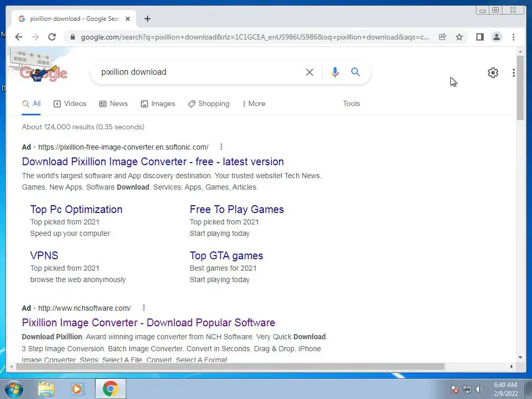The height and width of the screenshot is (399, 532).
Task: Switch to Images results tab
Action: (x=158, y=104)
